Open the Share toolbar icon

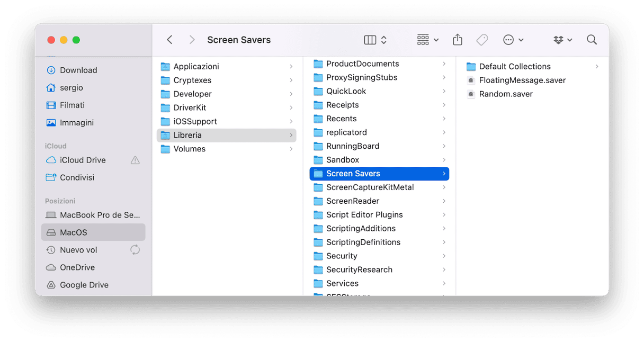(458, 40)
